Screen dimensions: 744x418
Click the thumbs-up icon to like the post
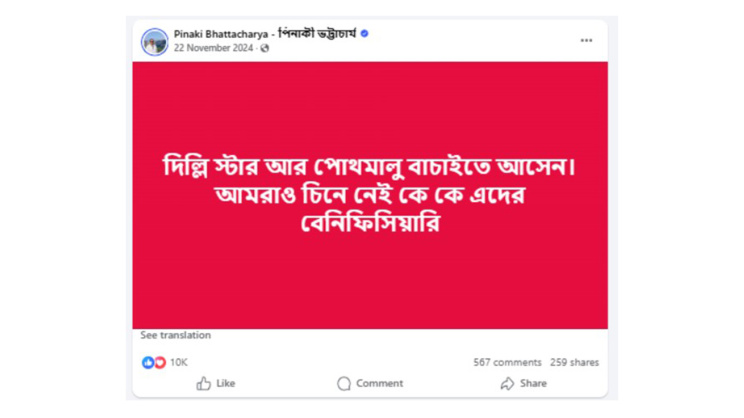click(204, 383)
